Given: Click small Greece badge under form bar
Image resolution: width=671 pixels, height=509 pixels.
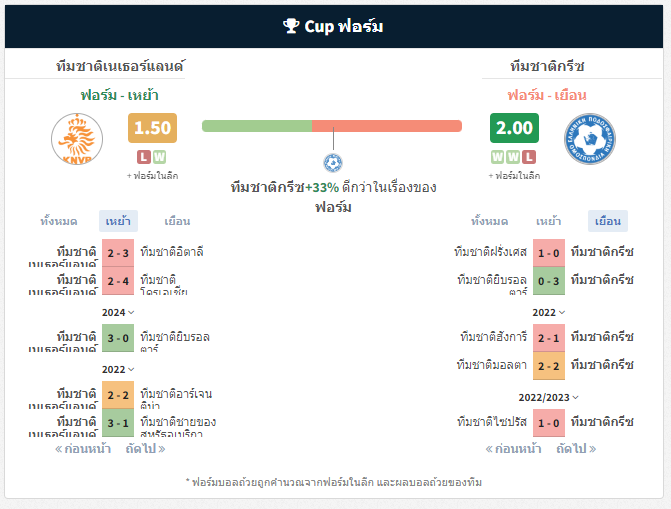Looking at the screenshot, I should tap(333, 163).
